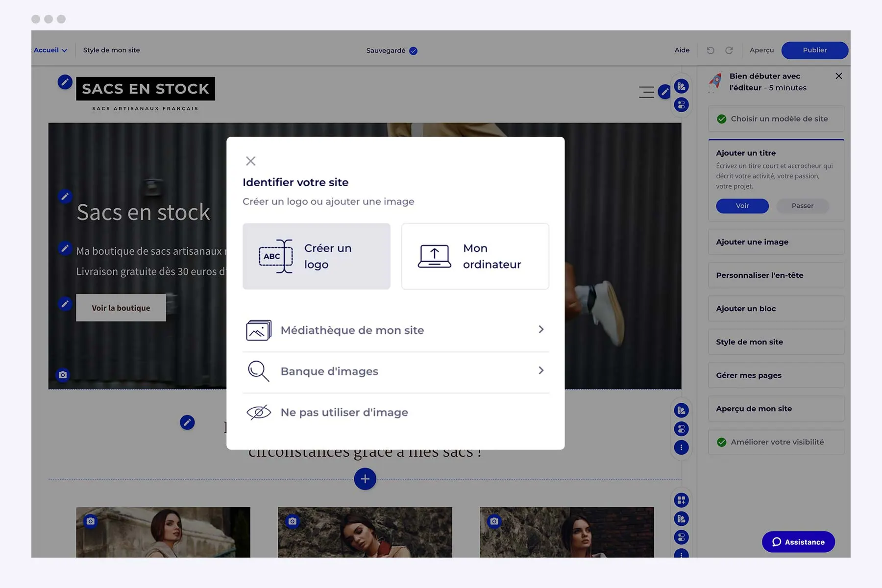Screen dimensions: 882x588
Task: Open the site's hamburger menu
Action: pos(646,92)
